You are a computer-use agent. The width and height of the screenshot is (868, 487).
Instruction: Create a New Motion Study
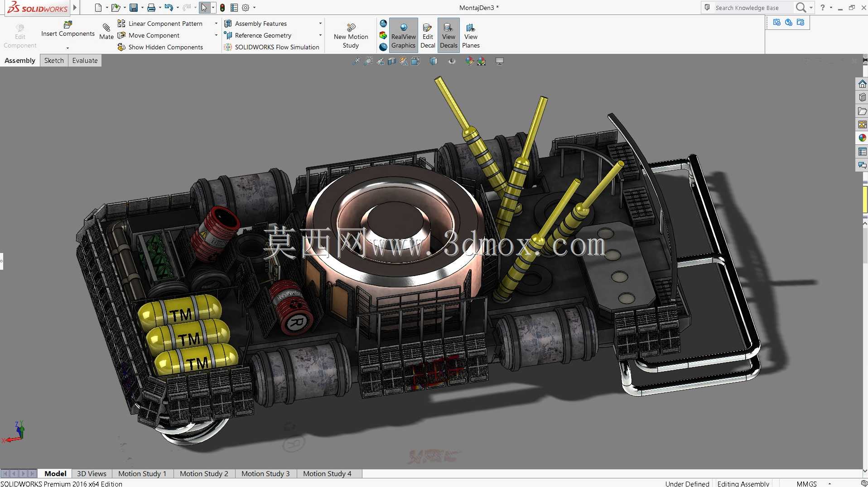point(351,35)
